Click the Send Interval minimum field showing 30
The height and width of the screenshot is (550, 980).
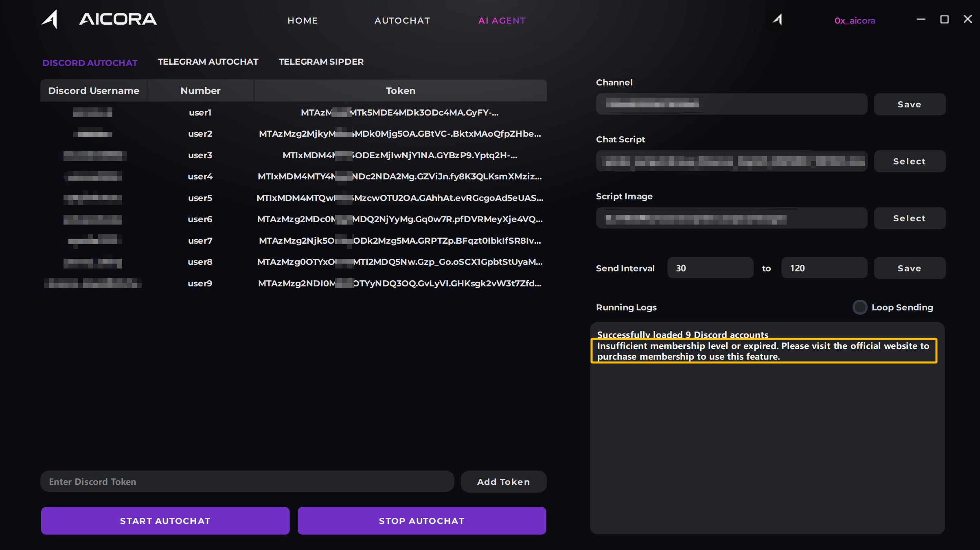pyautogui.click(x=710, y=268)
